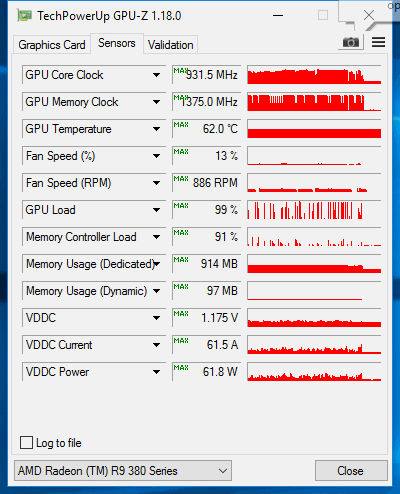This screenshot has width=400, height=494.
Task: Click the MAX indicator for Fan Speed (RPM)
Action: pyautogui.click(x=181, y=179)
